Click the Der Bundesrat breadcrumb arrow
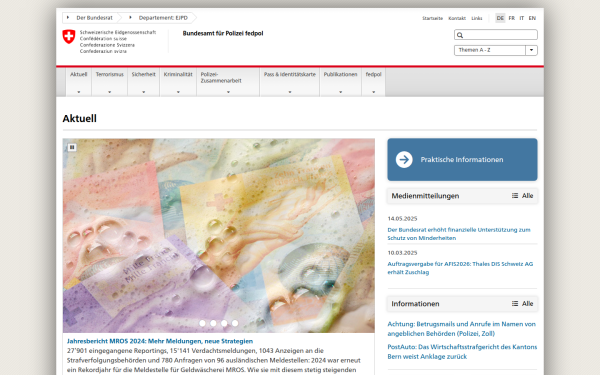600x375 pixels. tap(68, 18)
